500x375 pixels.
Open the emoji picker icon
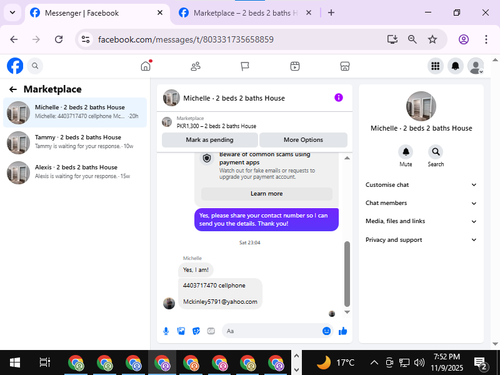click(327, 331)
